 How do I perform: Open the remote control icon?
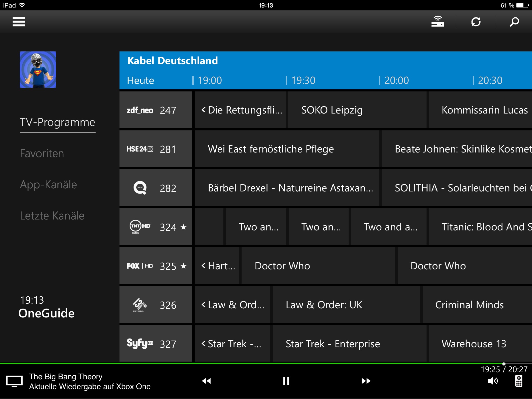pos(519,381)
